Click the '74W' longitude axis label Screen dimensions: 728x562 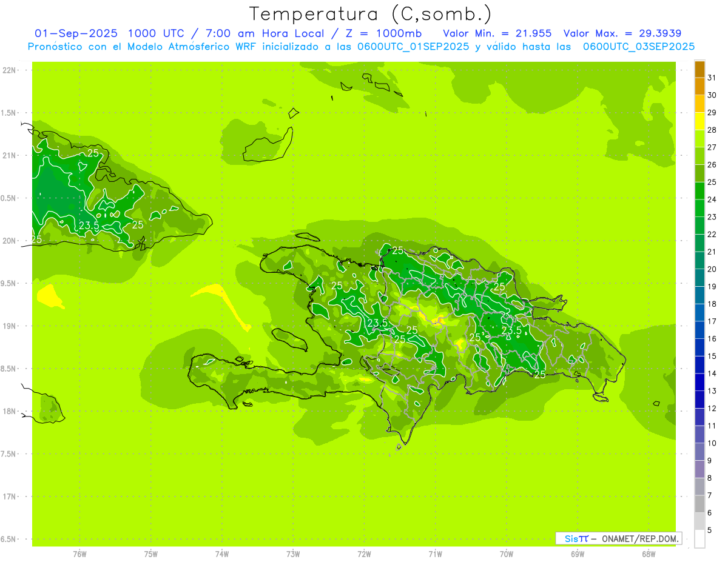click(x=222, y=554)
